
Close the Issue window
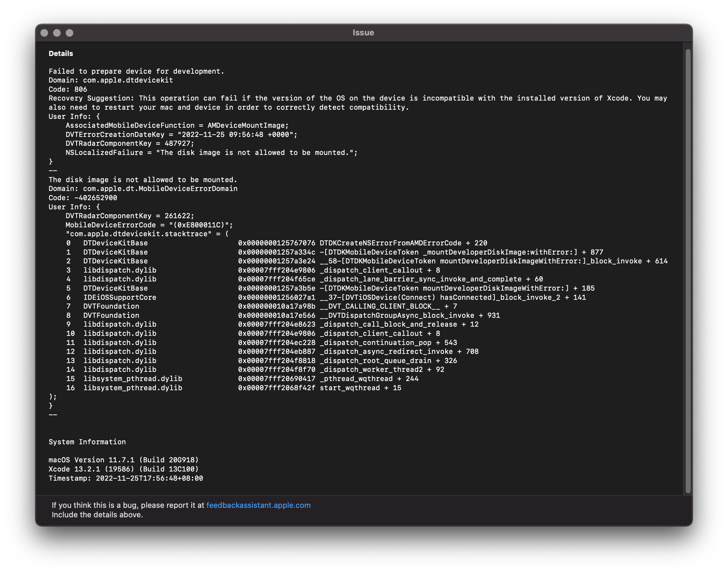pos(44,33)
